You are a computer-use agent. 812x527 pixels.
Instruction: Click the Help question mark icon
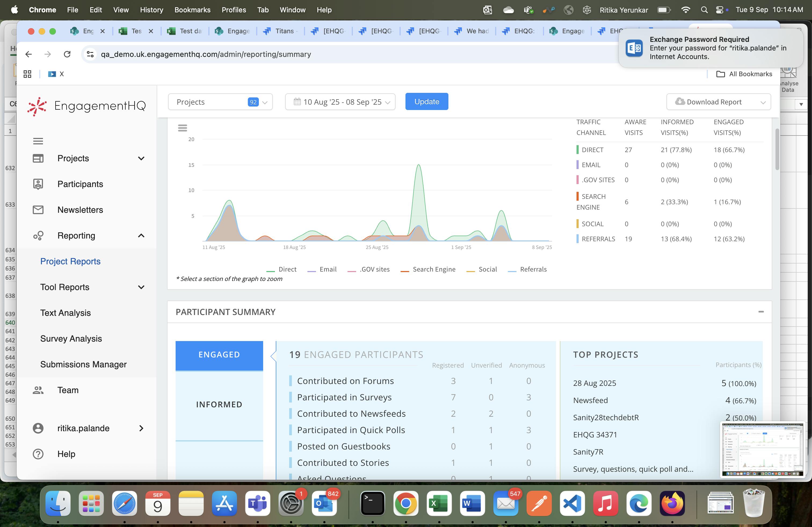click(x=38, y=454)
